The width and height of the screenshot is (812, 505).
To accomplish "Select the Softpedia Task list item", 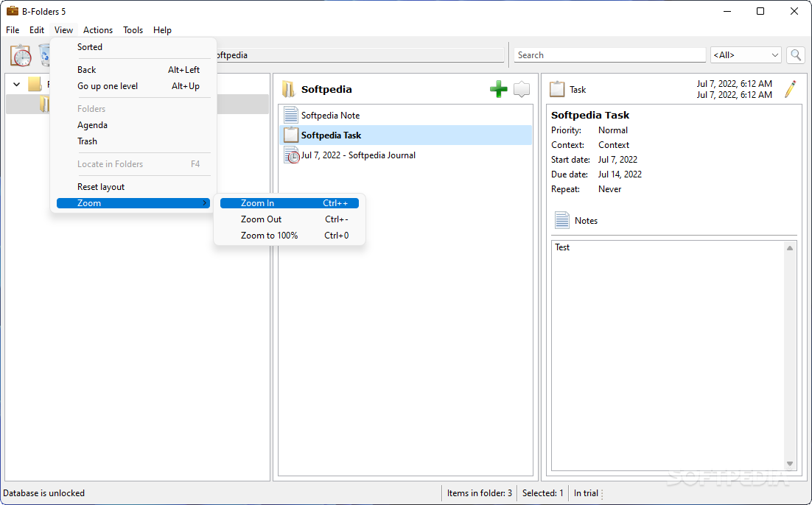I will (405, 135).
